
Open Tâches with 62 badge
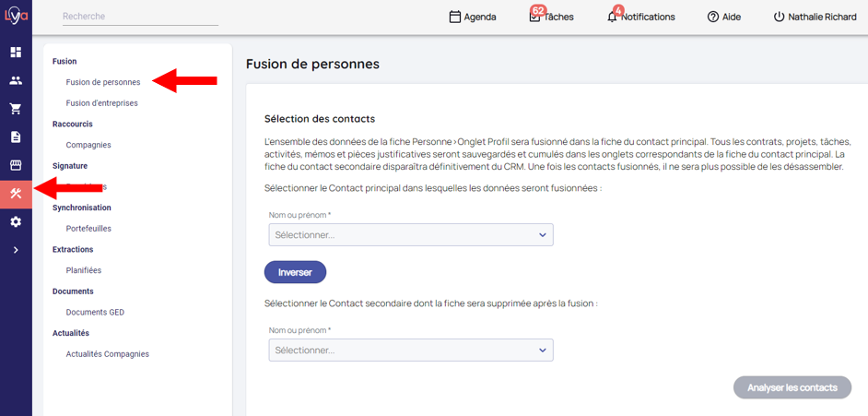coord(551,17)
